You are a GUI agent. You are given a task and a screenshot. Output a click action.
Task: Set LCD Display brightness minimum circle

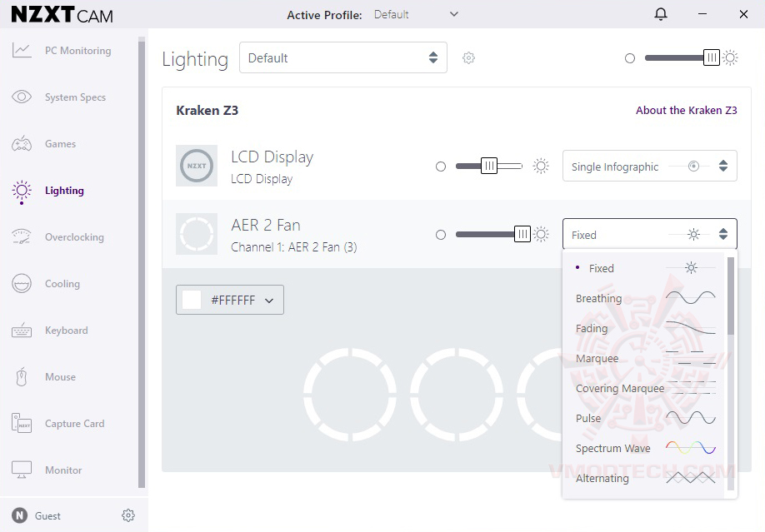pos(441,167)
